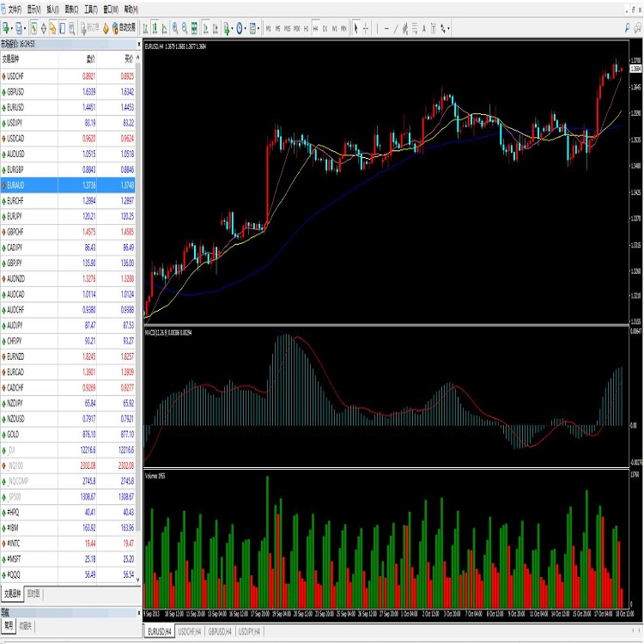Open the 帮助(H) Help menu
Screen dimensions: 644x644
(131, 9)
